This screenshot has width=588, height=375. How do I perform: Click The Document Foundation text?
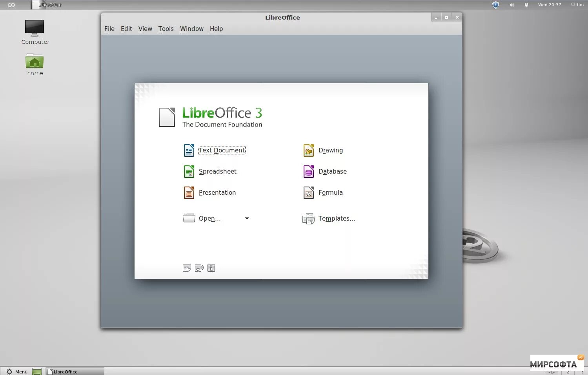[x=222, y=124]
